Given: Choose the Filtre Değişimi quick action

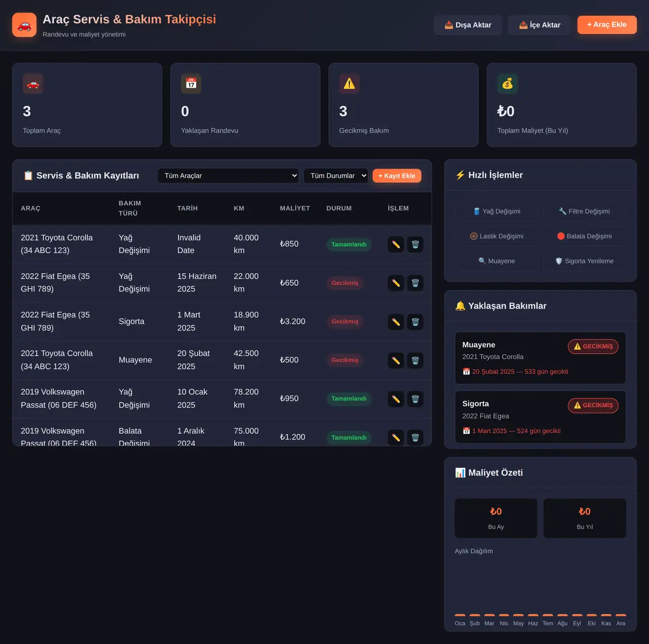Looking at the screenshot, I should 584,211.
